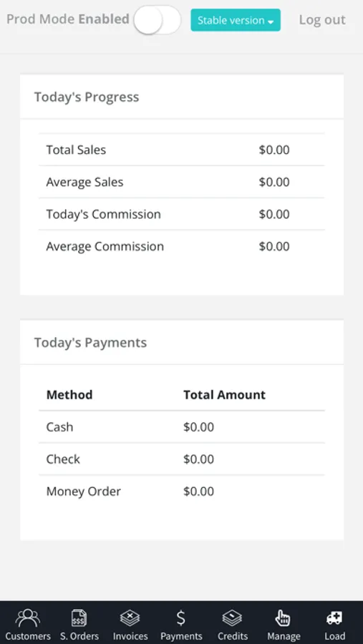Open the S. Orders document icon
363x644 pixels.
click(x=79, y=618)
